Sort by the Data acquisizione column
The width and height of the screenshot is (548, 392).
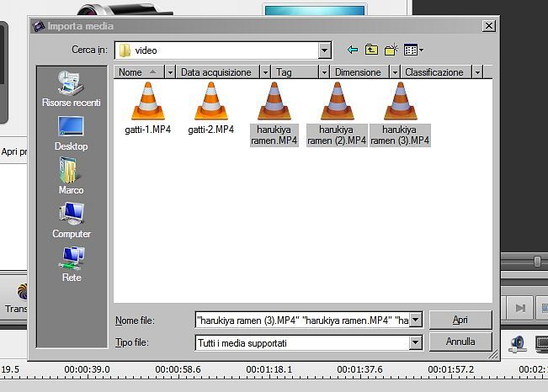click(x=218, y=72)
